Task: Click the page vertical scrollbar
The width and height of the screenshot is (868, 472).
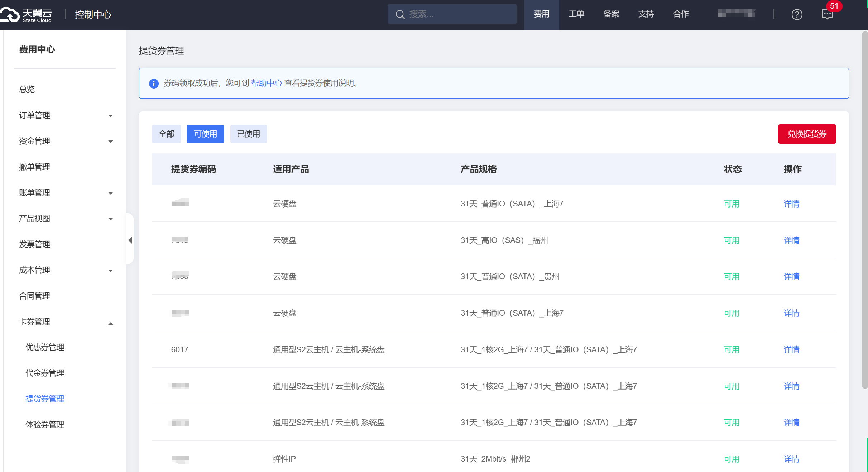Action: click(865, 210)
